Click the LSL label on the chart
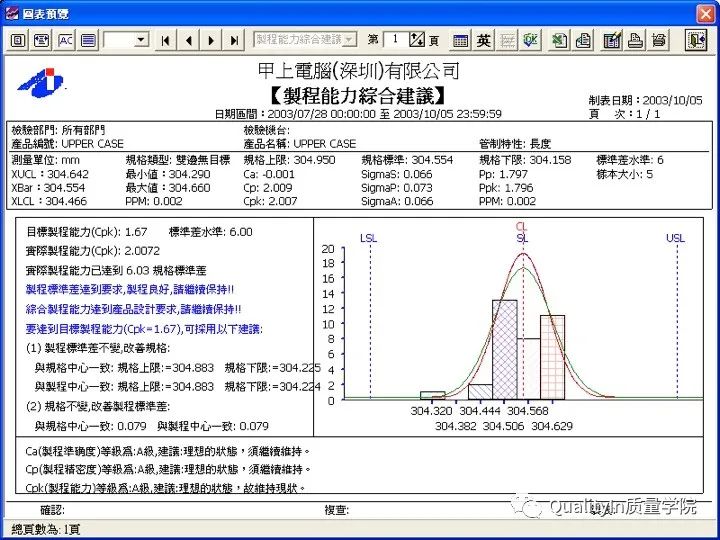The height and width of the screenshot is (540, 720). tap(368, 238)
